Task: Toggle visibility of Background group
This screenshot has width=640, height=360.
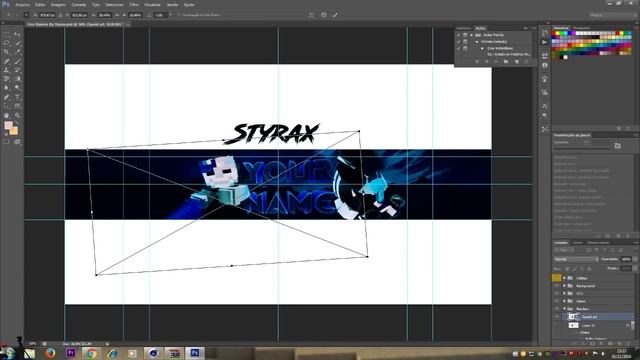Action: [x=557, y=286]
